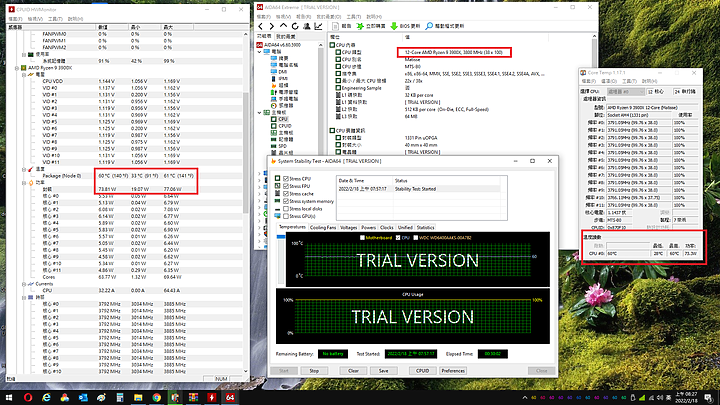Viewport: 720px width, 405px height.
Task: Open Outlook from taskbar
Action: coord(83,397)
